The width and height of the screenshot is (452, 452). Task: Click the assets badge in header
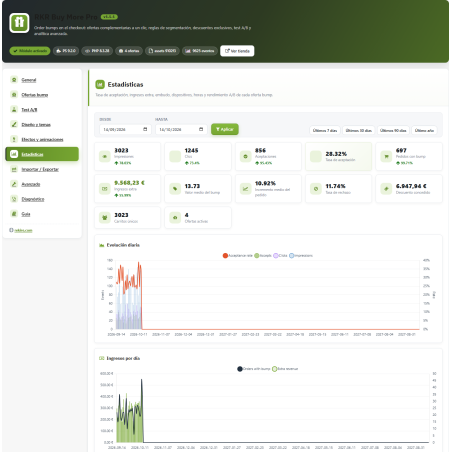click(x=162, y=51)
